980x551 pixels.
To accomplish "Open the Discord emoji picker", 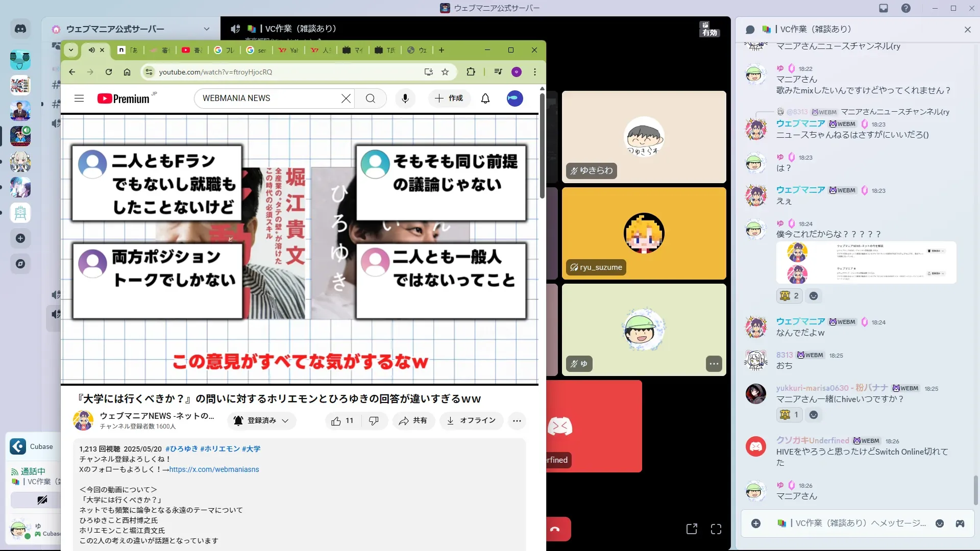I will point(939,523).
